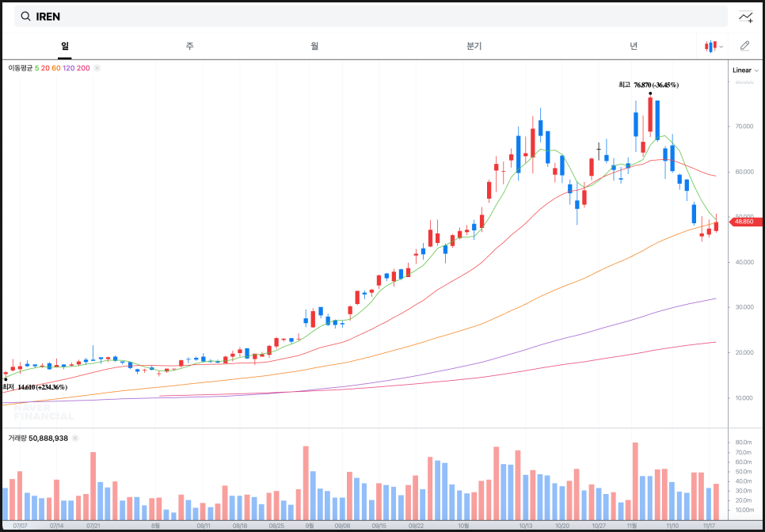The width and height of the screenshot is (765, 532).
Task: Switch to the 년 (yearly) tab
Action: pos(634,46)
